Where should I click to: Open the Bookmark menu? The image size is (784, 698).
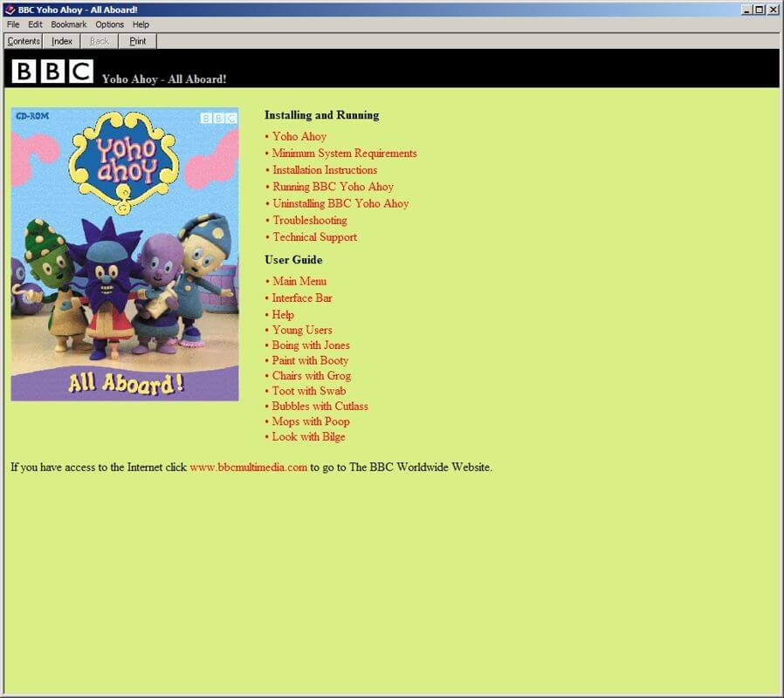[69, 24]
